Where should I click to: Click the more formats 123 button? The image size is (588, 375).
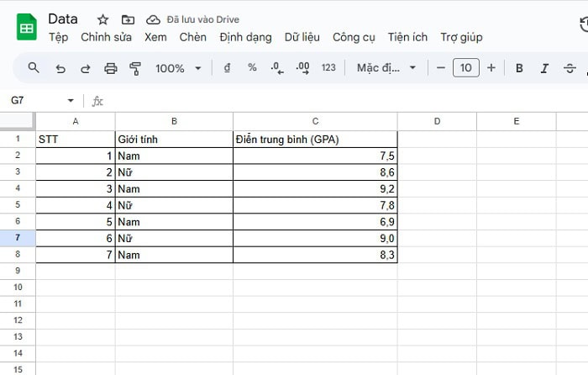[328, 68]
